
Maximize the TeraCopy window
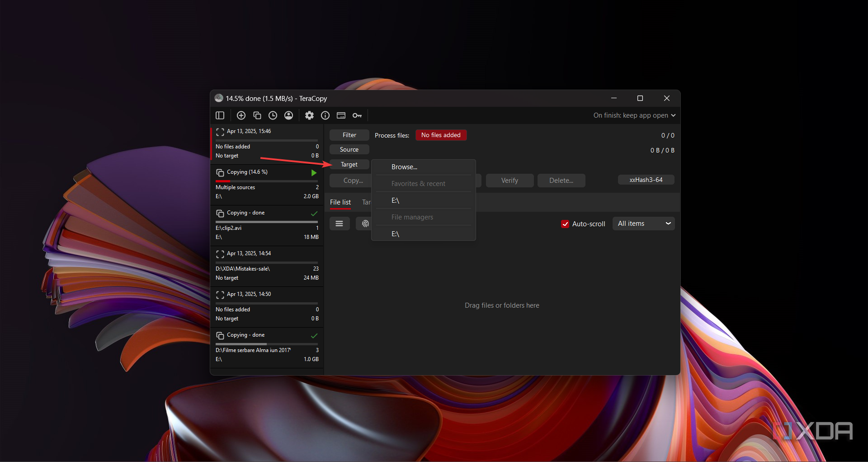640,98
